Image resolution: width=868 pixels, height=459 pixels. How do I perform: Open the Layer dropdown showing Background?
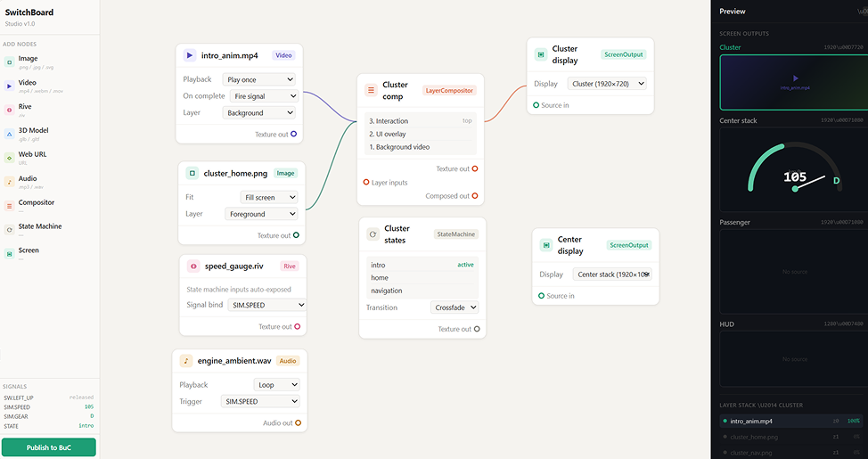259,112
